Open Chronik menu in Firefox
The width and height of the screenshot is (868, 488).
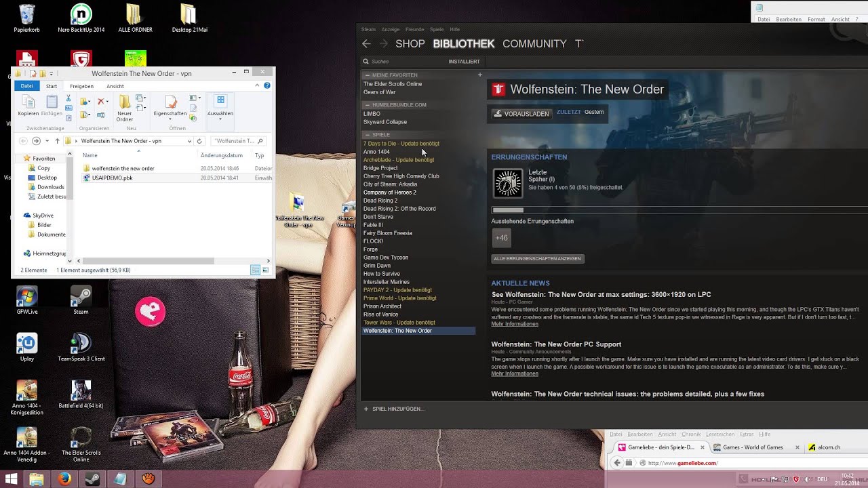point(691,434)
